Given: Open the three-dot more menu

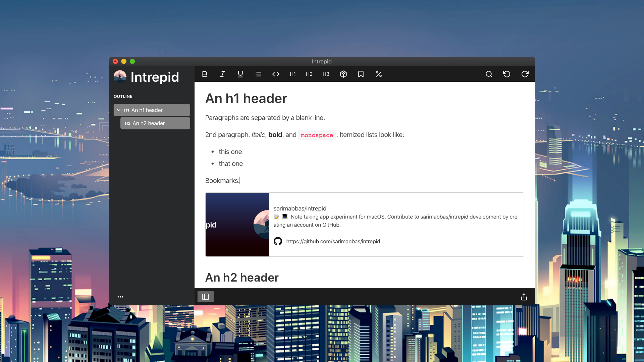Looking at the screenshot, I should (120, 297).
